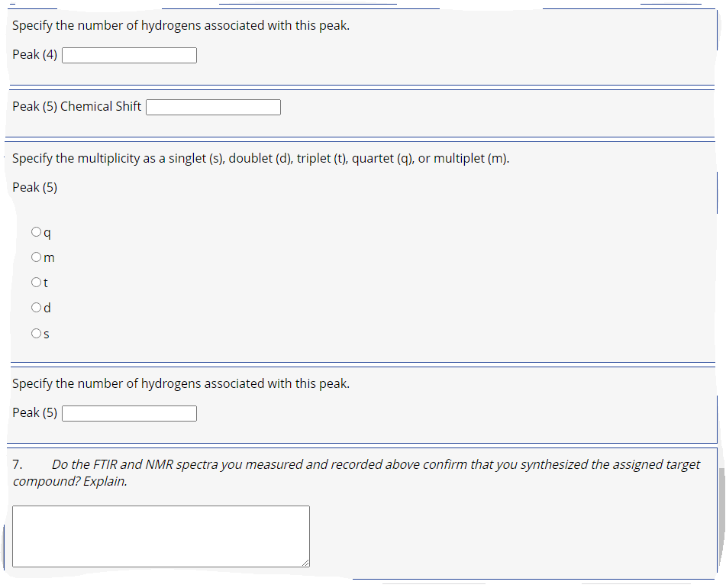This screenshot has height=588, width=726.
Task: Pick the 's' singlet radio button
Action: pos(36,333)
